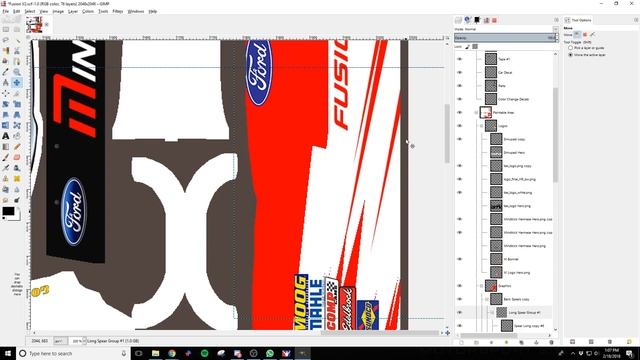The image size is (640, 360).
Task: Select the Scale tool
Action: click(17, 104)
